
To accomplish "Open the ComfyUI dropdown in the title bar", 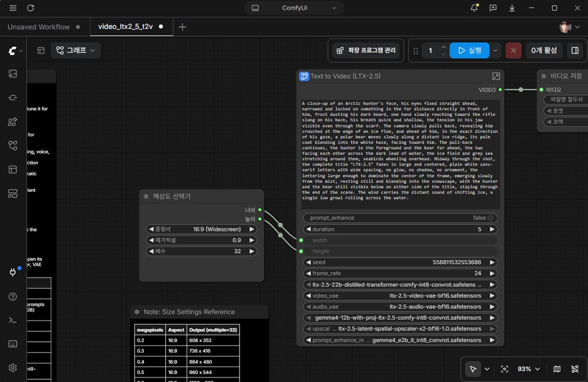I will (x=295, y=8).
